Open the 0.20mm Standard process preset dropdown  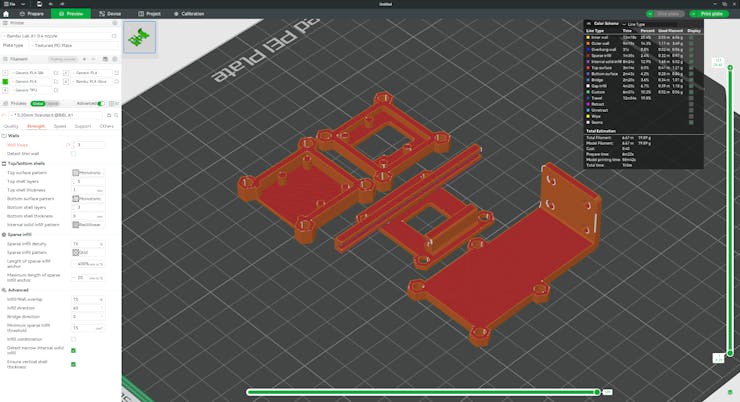(x=57, y=115)
